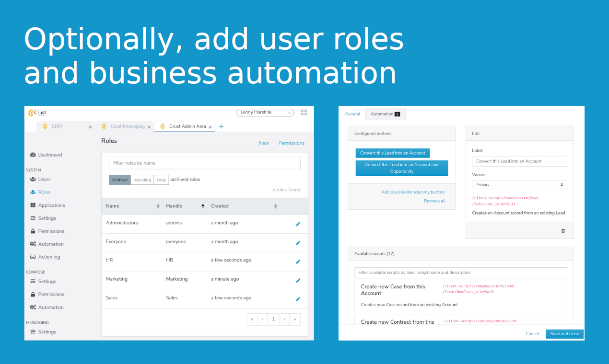Click page number 1 in pagination
The height and width of the screenshot is (364, 609).
(273, 319)
